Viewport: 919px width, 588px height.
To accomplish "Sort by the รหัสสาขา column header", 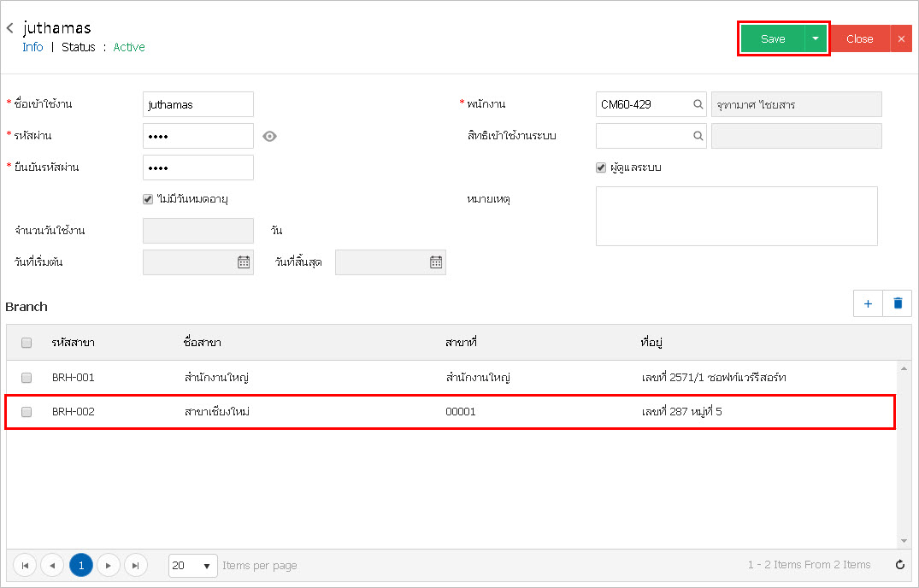I will coord(74,343).
